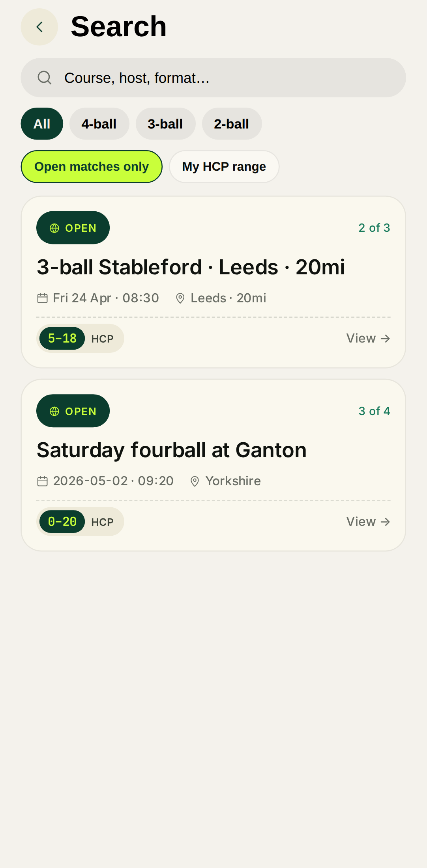View the Saturday fourball at Ganton
427x868 pixels.
tap(368, 522)
